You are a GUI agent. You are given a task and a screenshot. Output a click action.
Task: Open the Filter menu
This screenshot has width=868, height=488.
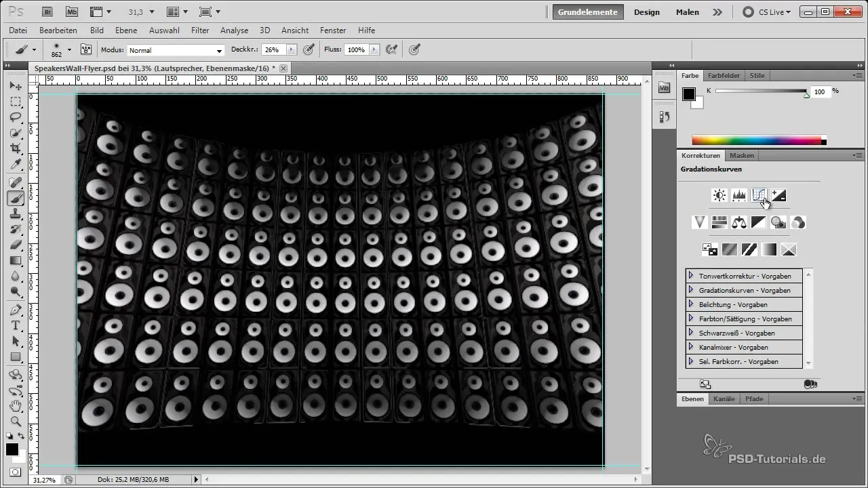pos(200,30)
